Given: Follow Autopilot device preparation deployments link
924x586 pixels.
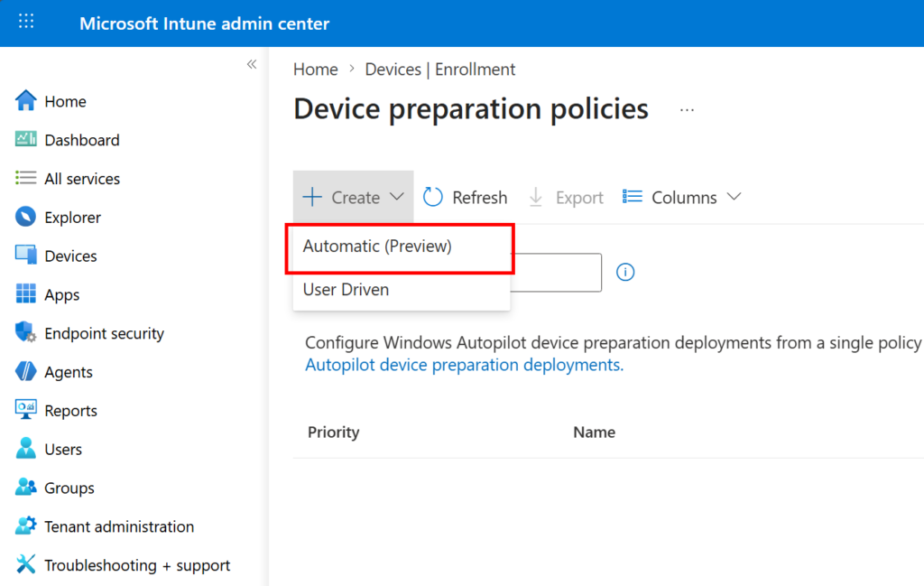Looking at the screenshot, I should coord(464,366).
